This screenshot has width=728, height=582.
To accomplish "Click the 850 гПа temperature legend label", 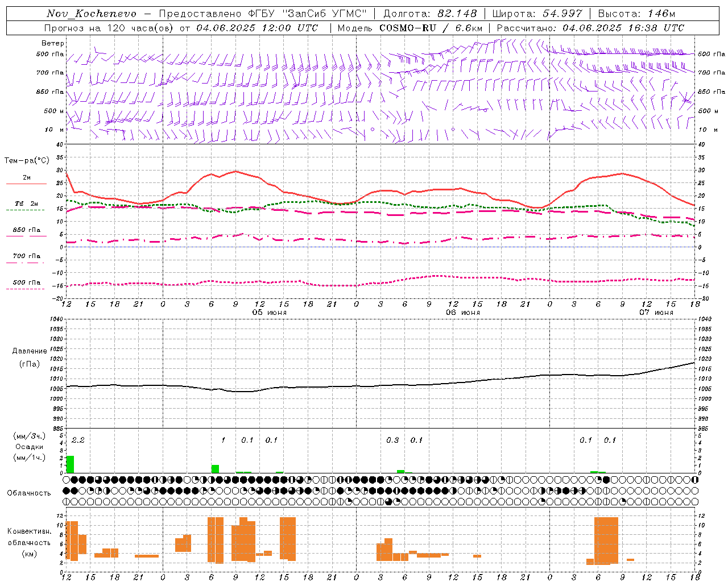I will pos(26,230).
